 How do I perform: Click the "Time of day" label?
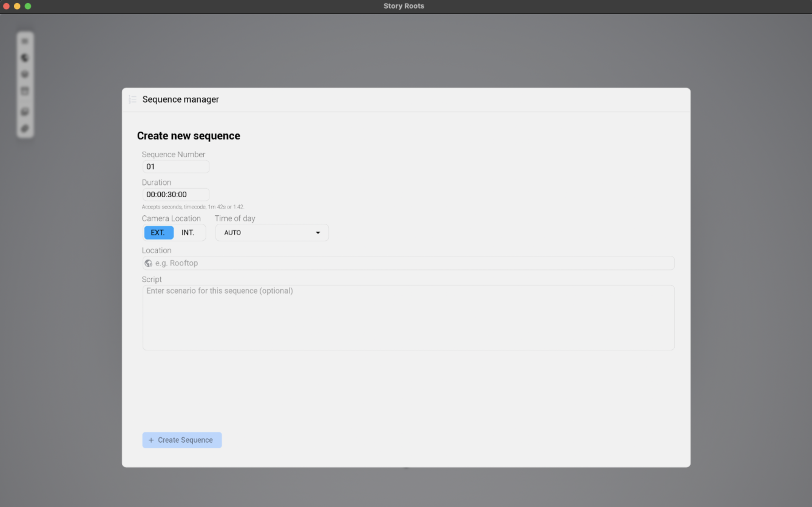click(x=235, y=218)
